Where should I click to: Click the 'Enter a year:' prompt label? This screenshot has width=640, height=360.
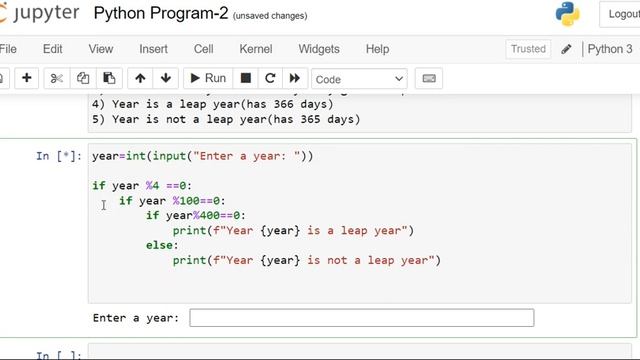coord(136,318)
